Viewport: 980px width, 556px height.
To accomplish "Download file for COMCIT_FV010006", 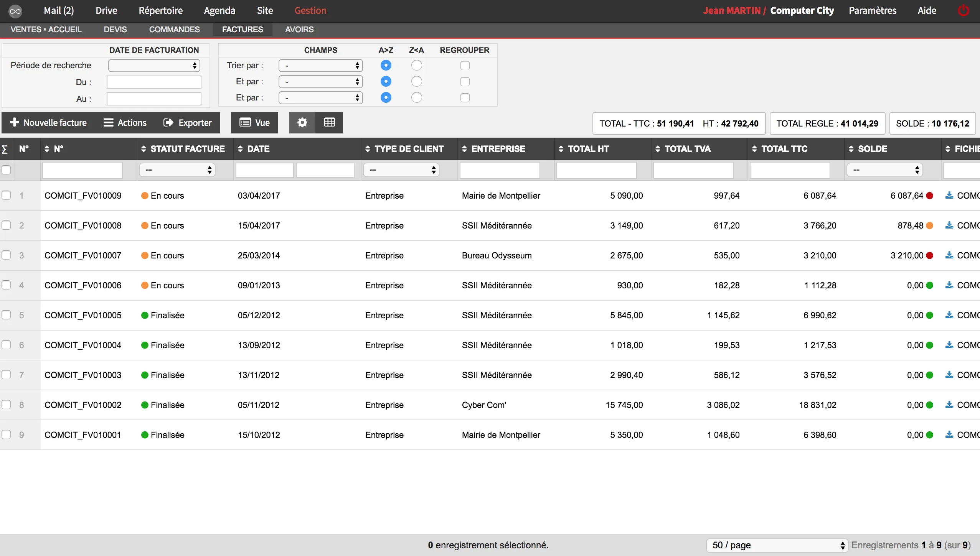I will click(x=949, y=285).
